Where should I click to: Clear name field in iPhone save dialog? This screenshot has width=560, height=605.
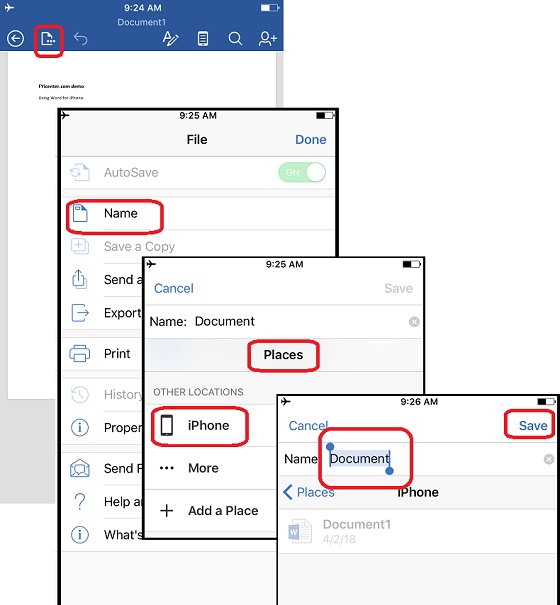549,459
